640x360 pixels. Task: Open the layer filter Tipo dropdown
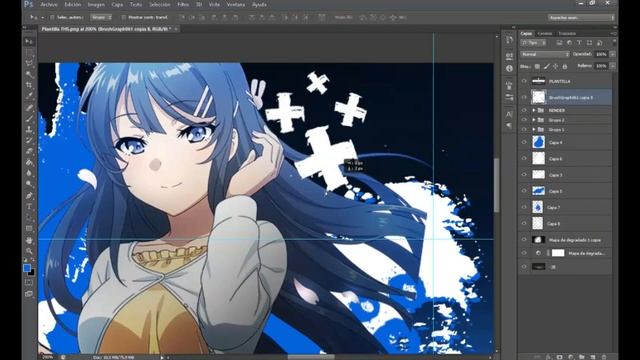click(x=533, y=42)
